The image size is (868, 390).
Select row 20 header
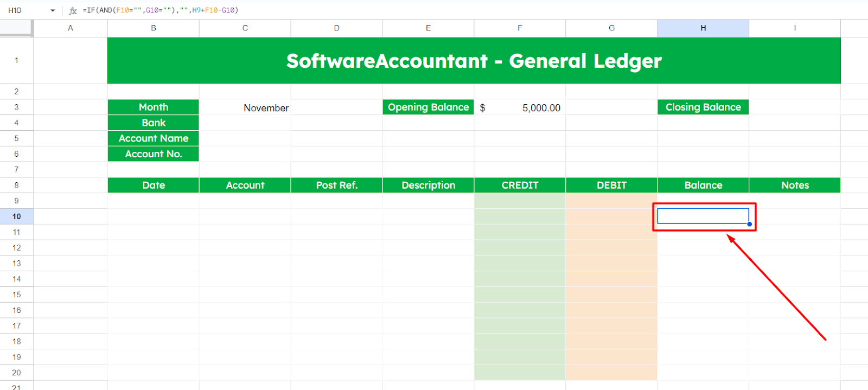(x=16, y=373)
